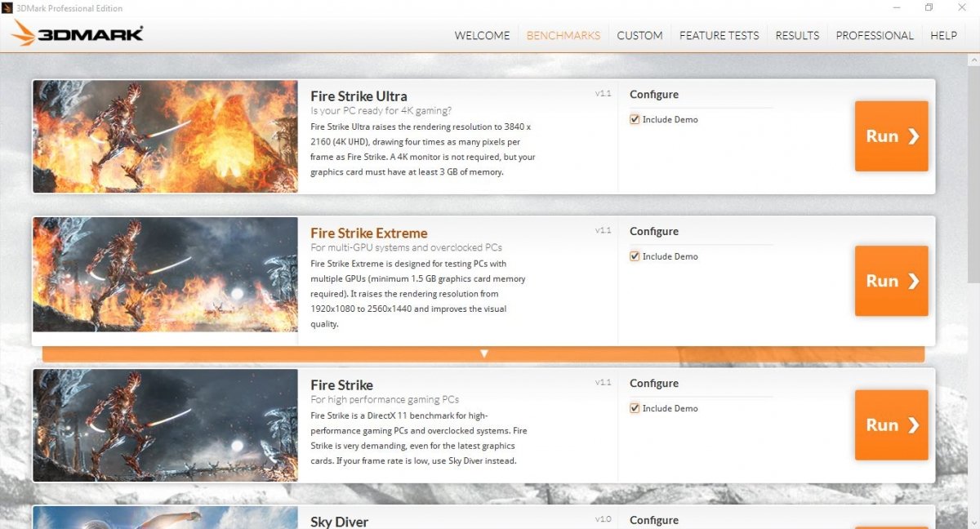Image resolution: width=980 pixels, height=529 pixels.
Task: Toggle Include Demo for Fire Strike Extreme
Action: pos(635,256)
